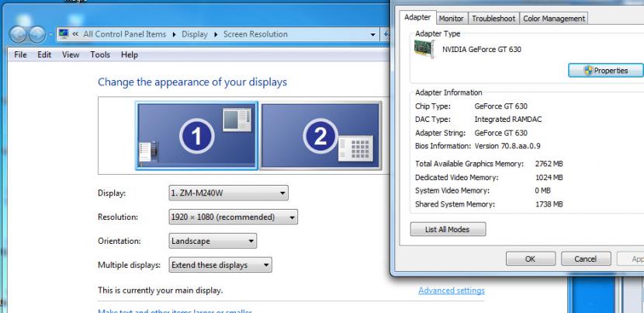The width and height of the screenshot is (644, 313).
Task: Click the List All Modes button
Action: (x=448, y=229)
